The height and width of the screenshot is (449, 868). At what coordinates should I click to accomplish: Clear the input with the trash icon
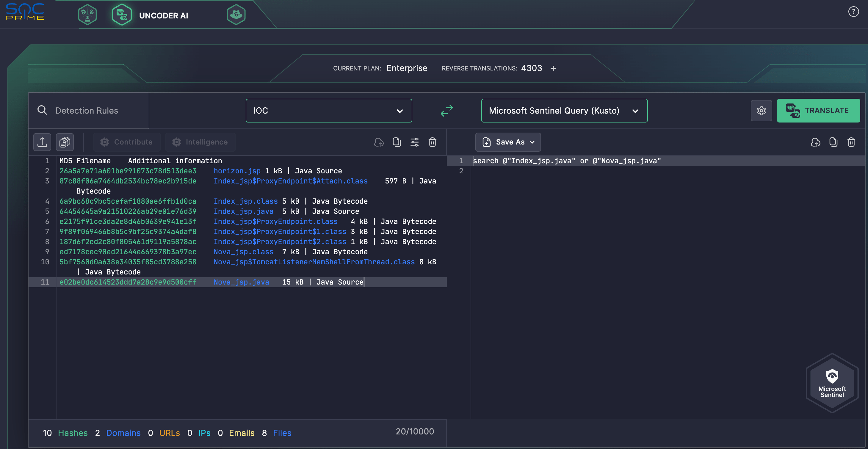[432, 142]
